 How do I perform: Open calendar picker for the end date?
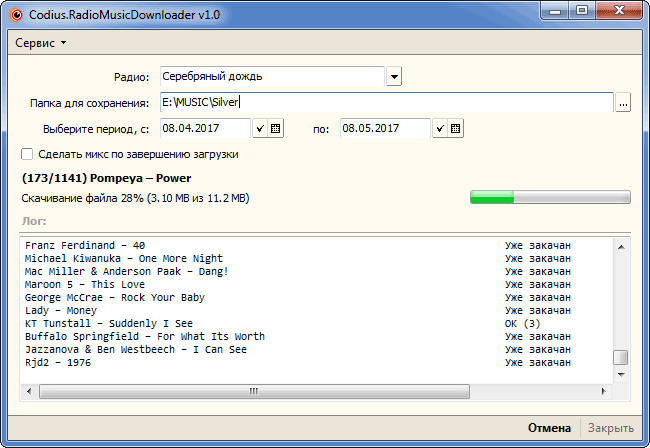tap(456, 129)
